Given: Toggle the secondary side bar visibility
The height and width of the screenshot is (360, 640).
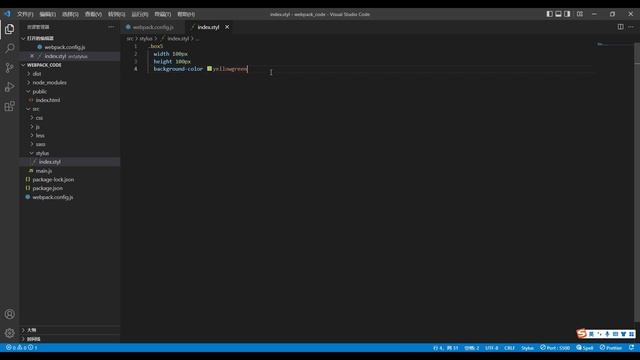Looking at the screenshot, I should [x=567, y=14].
